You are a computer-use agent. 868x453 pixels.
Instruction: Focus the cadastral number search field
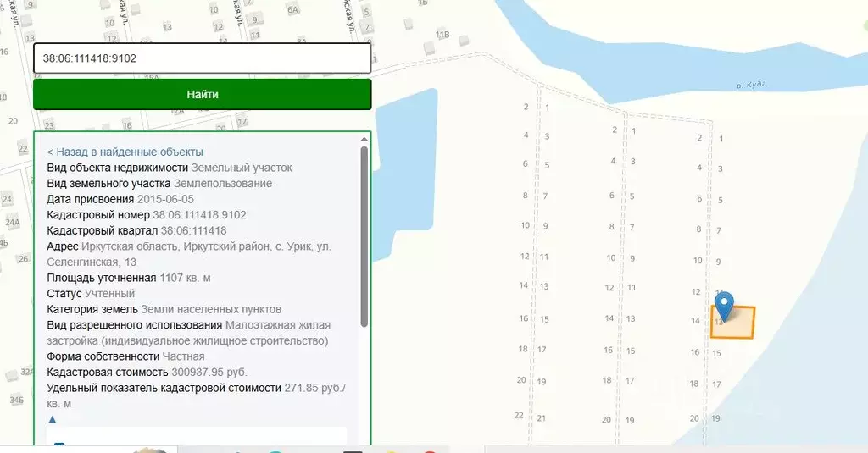202,58
